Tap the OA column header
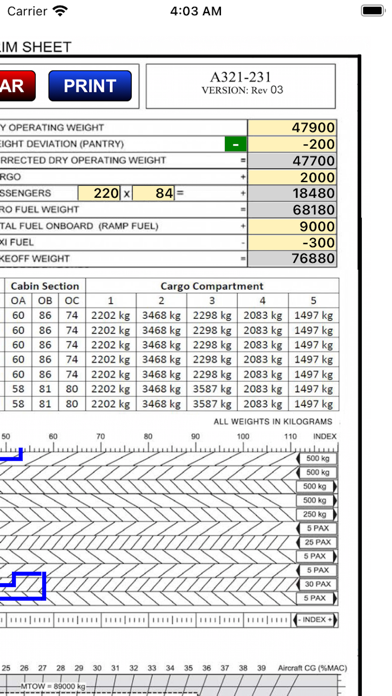This screenshot has width=392, height=696. coord(18,301)
